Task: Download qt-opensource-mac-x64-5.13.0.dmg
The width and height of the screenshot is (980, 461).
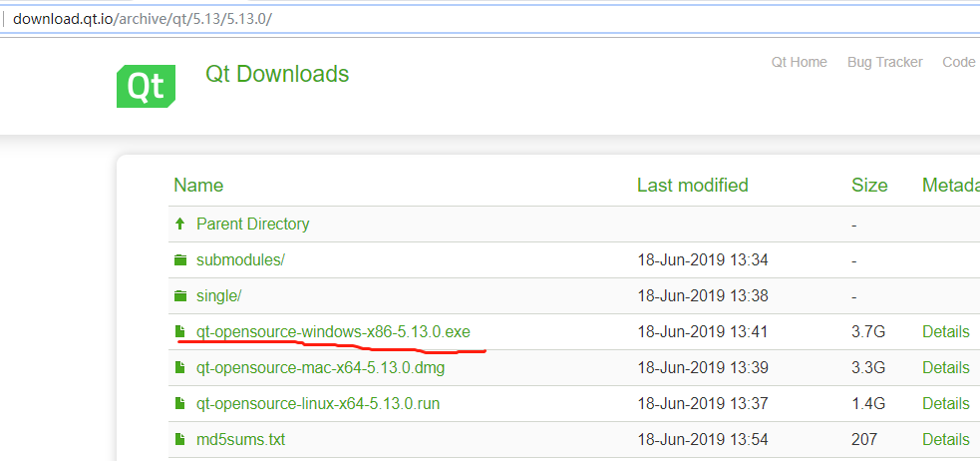Action: [x=321, y=368]
